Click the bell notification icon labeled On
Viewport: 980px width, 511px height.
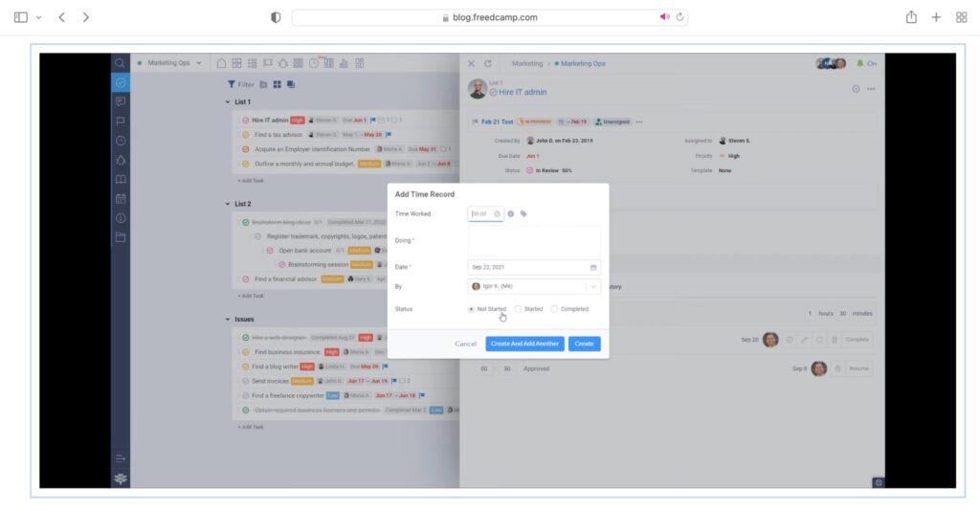point(860,63)
